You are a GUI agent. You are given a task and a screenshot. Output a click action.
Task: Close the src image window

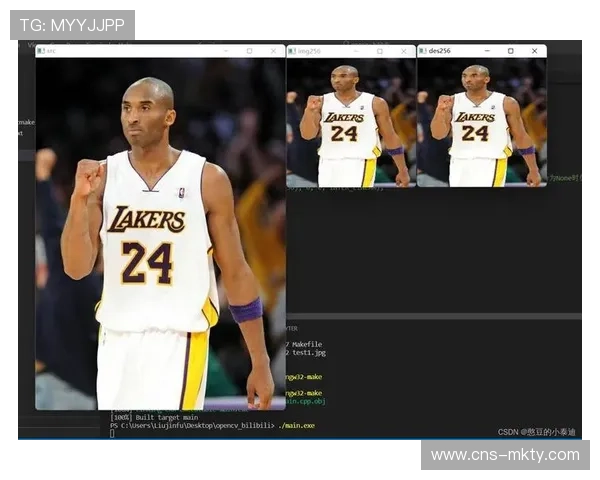click(273, 51)
